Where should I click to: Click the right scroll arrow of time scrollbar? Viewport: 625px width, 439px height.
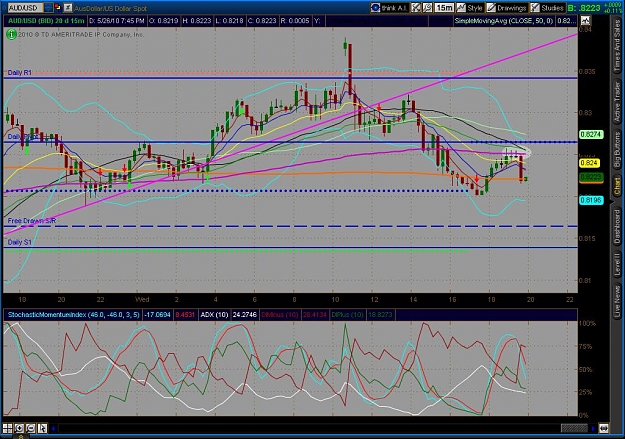(x=593, y=429)
